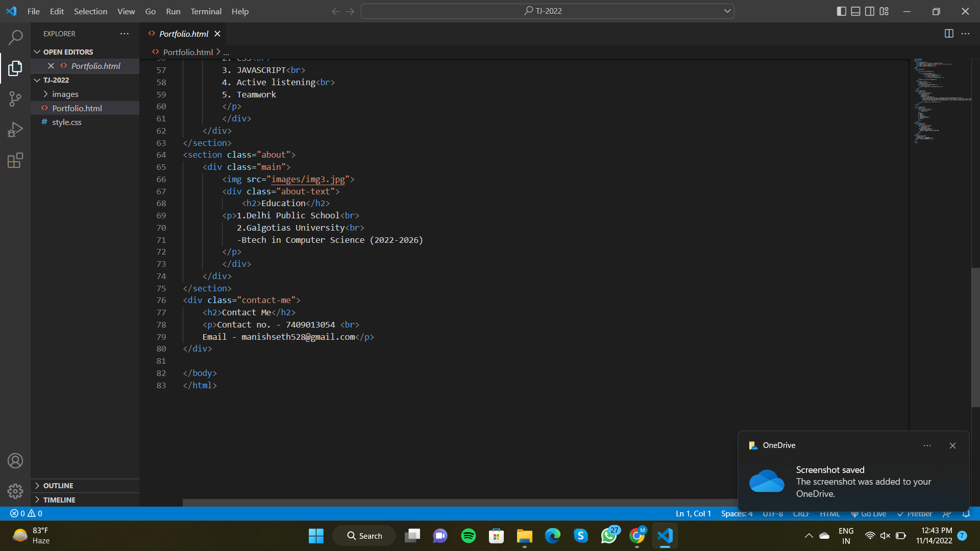
Task: Open the Extensions icon in the activity bar
Action: pos(15,160)
